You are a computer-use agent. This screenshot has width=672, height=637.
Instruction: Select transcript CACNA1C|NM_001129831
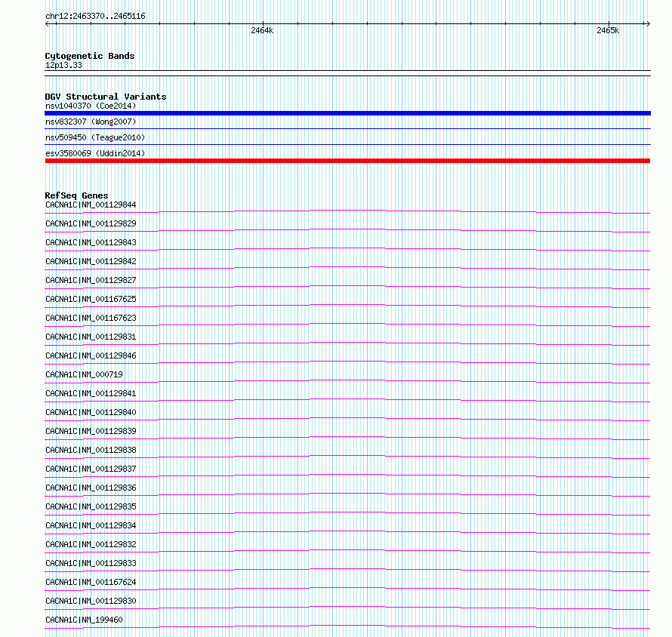tap(91, 337)
